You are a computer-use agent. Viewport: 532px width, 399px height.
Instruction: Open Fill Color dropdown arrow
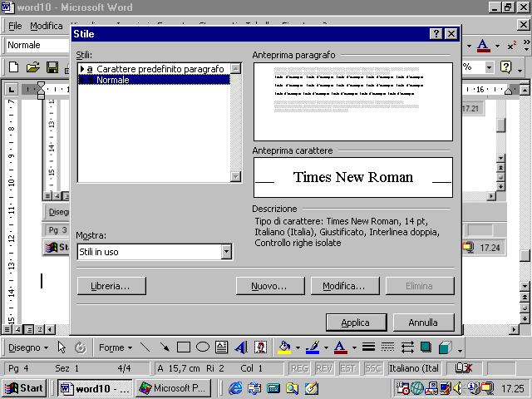click(x=298, y=347)
